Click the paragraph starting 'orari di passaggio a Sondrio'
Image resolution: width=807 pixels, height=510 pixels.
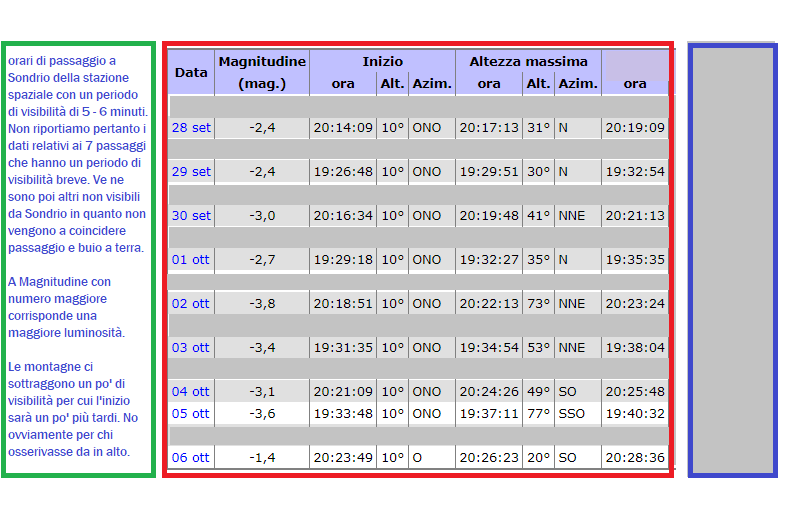click(77, 154)
